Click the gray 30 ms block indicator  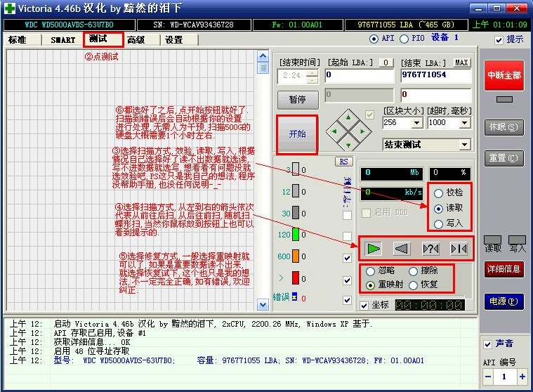(x=296, y=213)
